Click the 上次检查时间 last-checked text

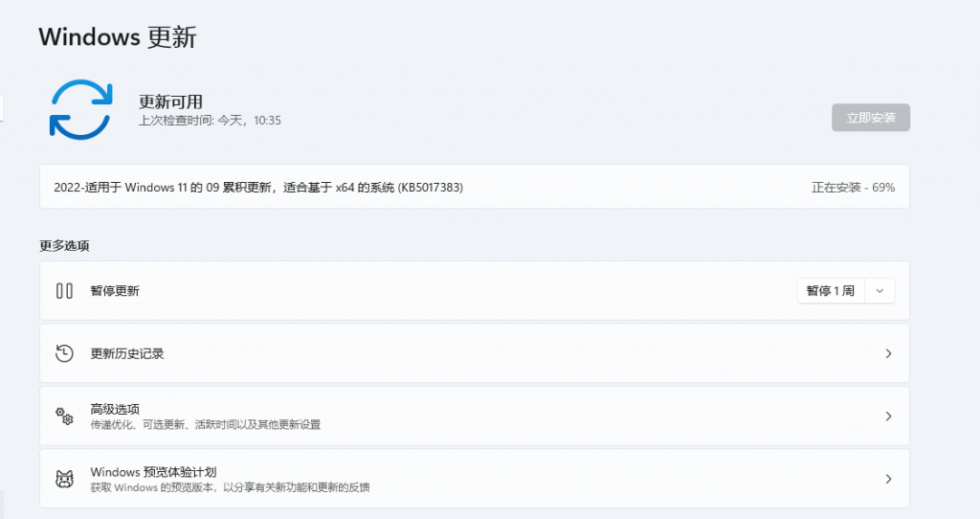[x=210, y=121]
